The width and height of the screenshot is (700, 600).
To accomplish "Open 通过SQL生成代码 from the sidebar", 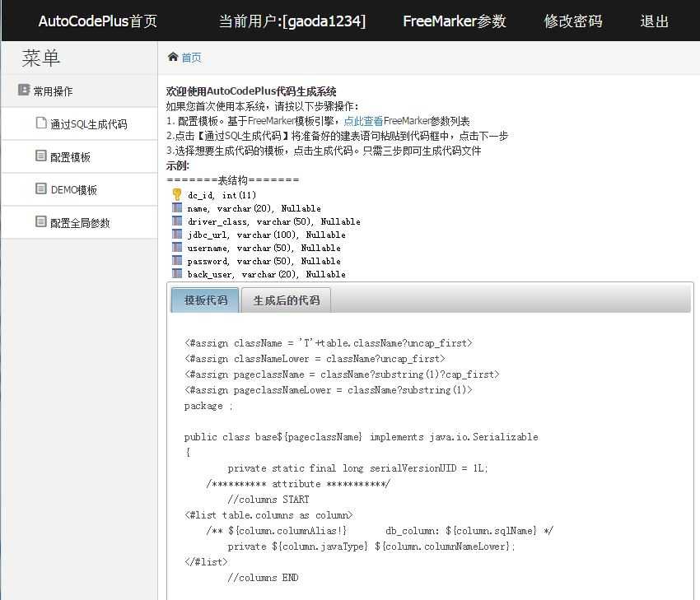I will coord(88,124).
